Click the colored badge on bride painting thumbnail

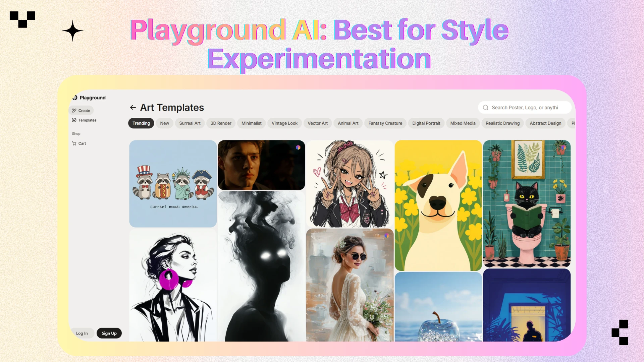coord(386,236)
